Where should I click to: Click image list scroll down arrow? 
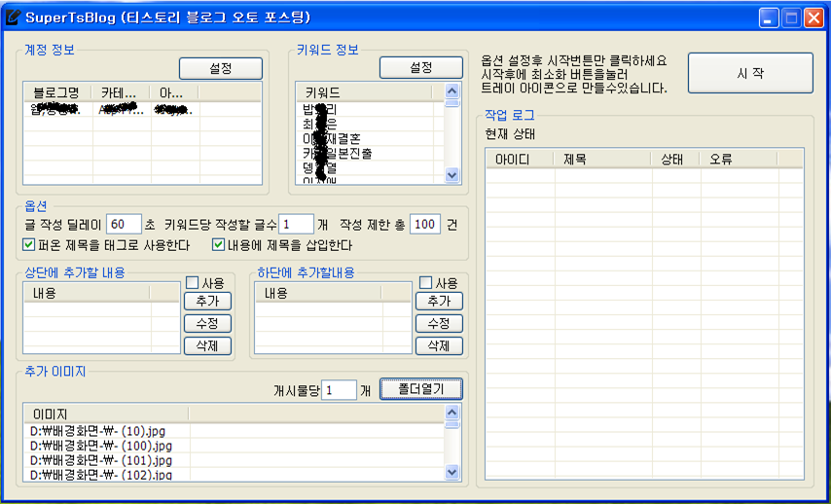[x=452, y=471]
